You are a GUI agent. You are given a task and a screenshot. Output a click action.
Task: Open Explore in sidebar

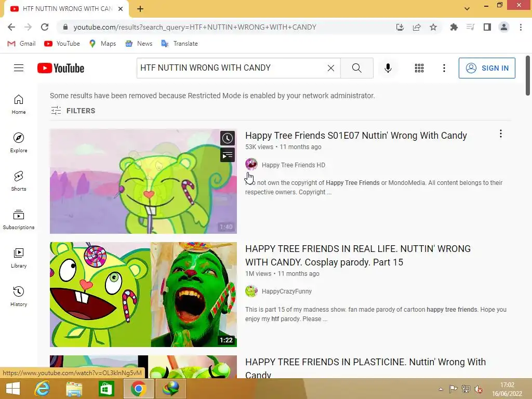pos(19,142)
